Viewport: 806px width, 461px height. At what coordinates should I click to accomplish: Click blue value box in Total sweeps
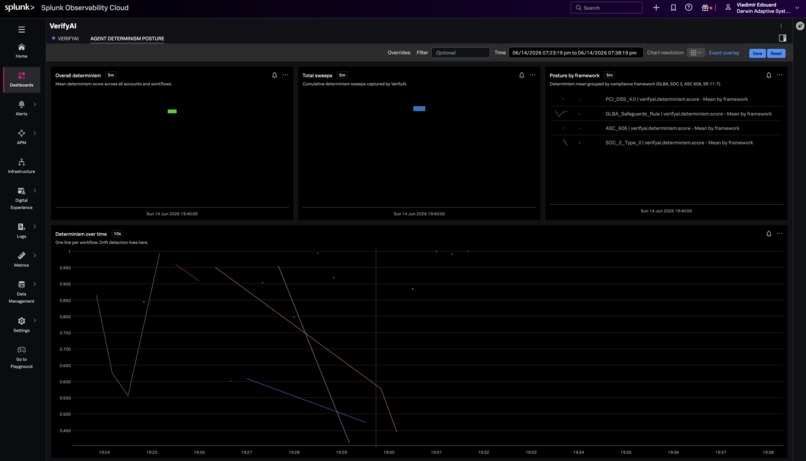coord(419,108)
